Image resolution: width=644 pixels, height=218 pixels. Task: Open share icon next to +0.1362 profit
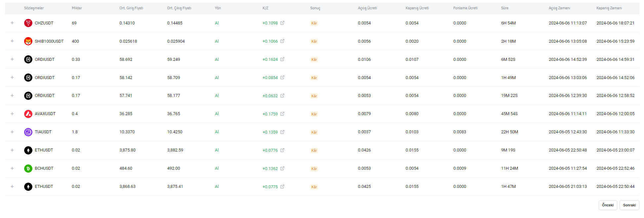pos(282,168)
